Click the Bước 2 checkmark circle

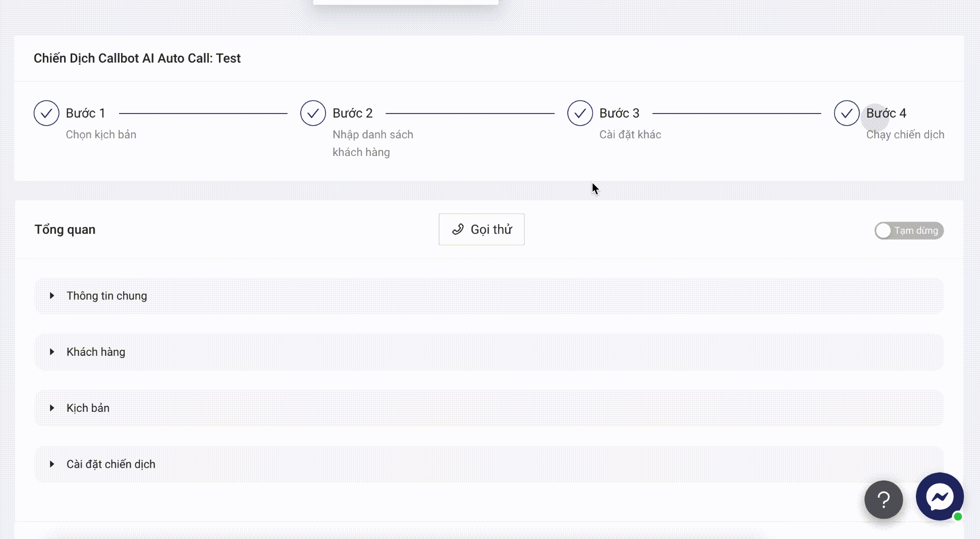tap(313, 113)
